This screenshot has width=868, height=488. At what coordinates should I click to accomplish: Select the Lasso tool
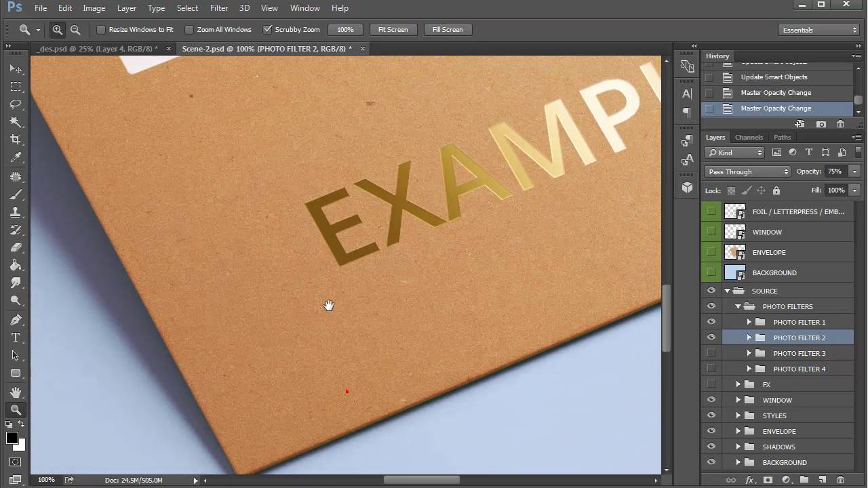point(16,104)
